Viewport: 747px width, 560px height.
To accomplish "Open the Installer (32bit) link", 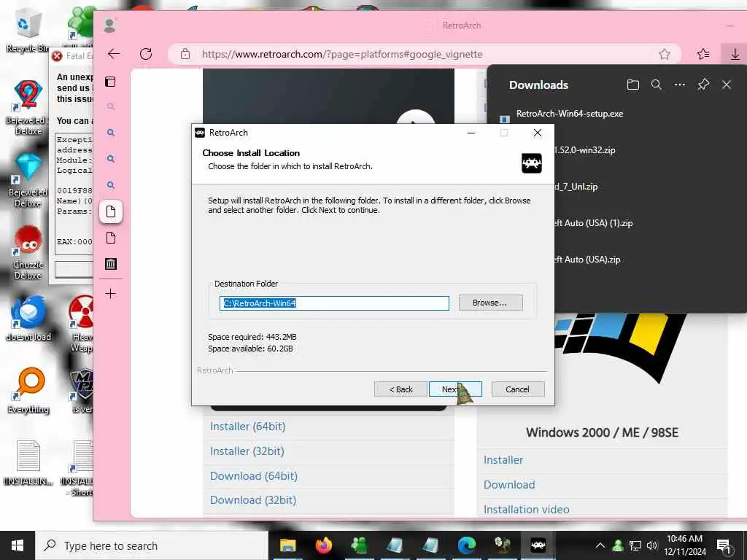I will pyautogui.click(x=247, y=451).
